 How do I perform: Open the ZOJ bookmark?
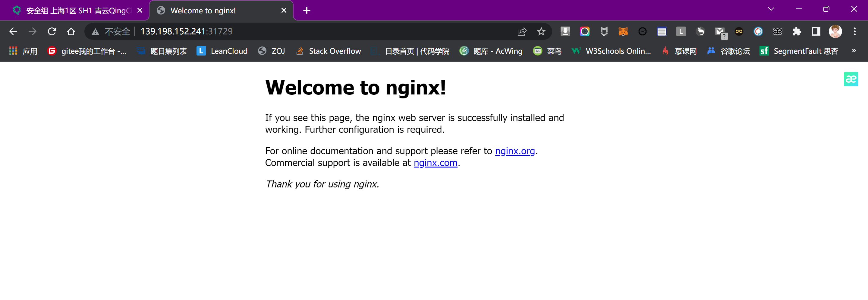(272, 51)
